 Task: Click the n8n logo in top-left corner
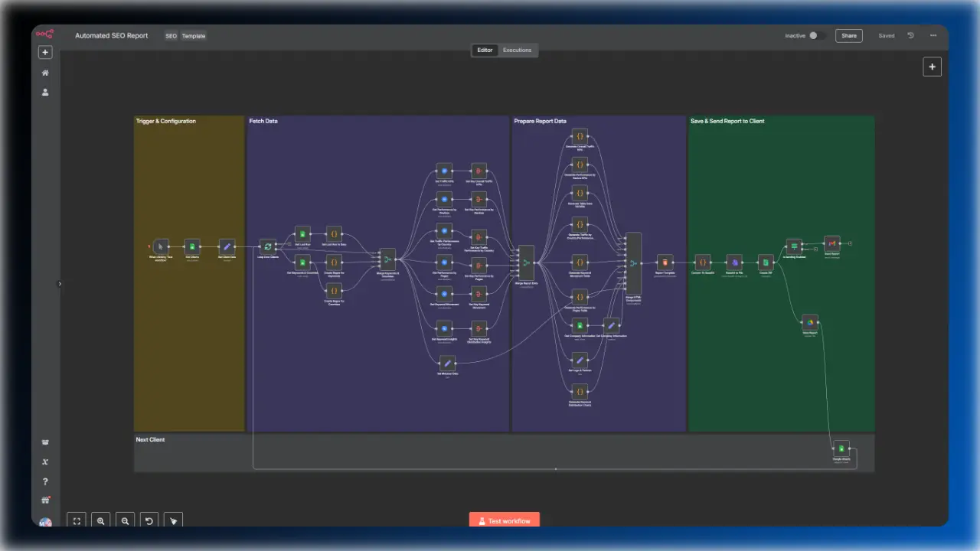pos(45,34)
